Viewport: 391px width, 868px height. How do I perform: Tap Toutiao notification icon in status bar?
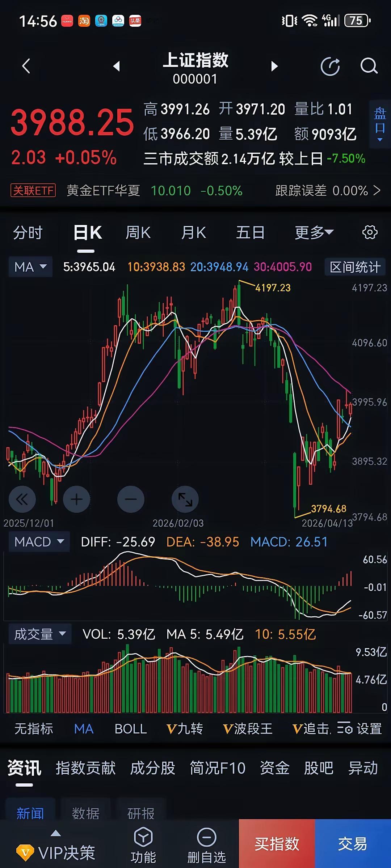pos(135,21)
